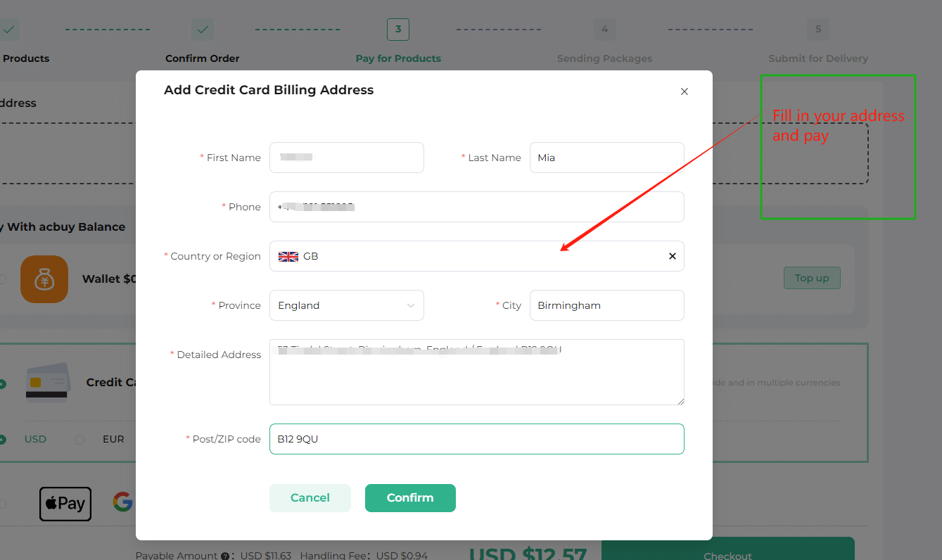The width and height of the screenshot is (942, 560).
Task: Select the USD currency radio button
Action: (x=2, y=440)
